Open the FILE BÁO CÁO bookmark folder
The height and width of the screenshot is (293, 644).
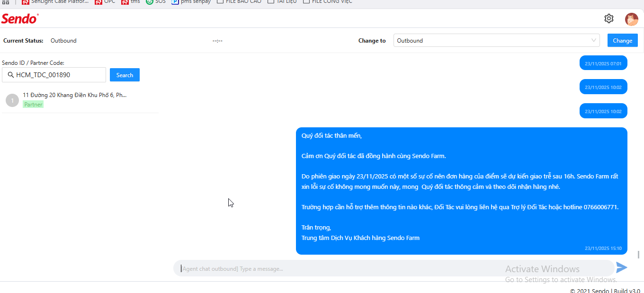(x=239, y=1)
